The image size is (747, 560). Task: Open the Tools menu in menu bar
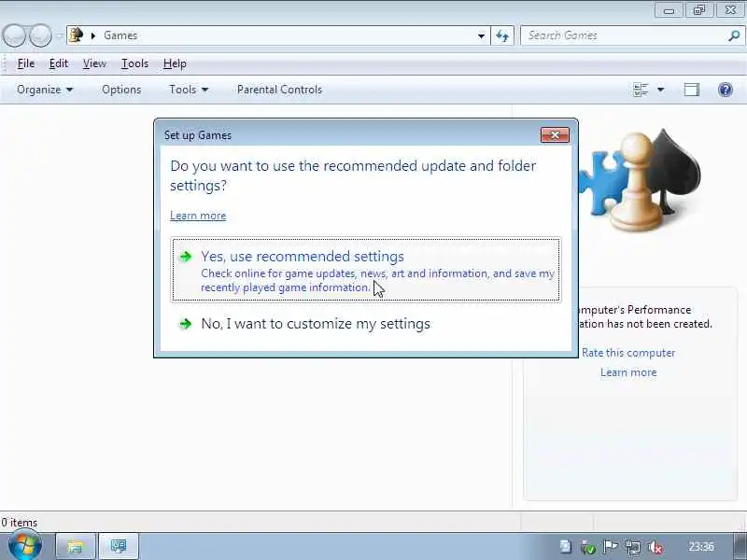(134, 63)
